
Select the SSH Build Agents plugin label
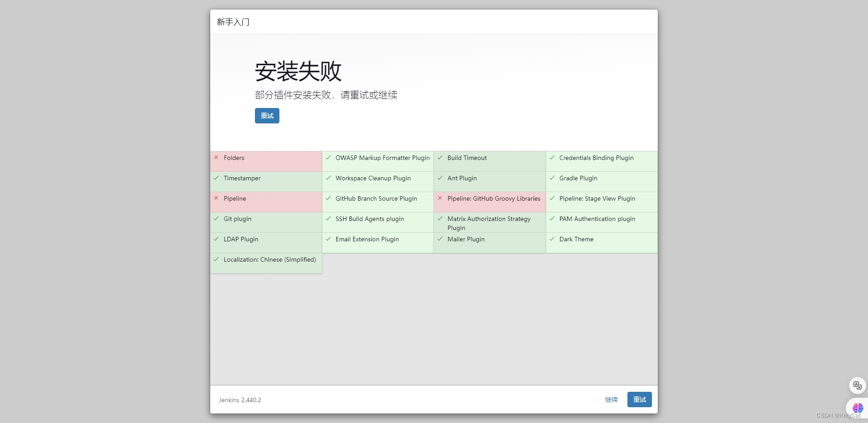pyautogui.click(x=370, y=219)
